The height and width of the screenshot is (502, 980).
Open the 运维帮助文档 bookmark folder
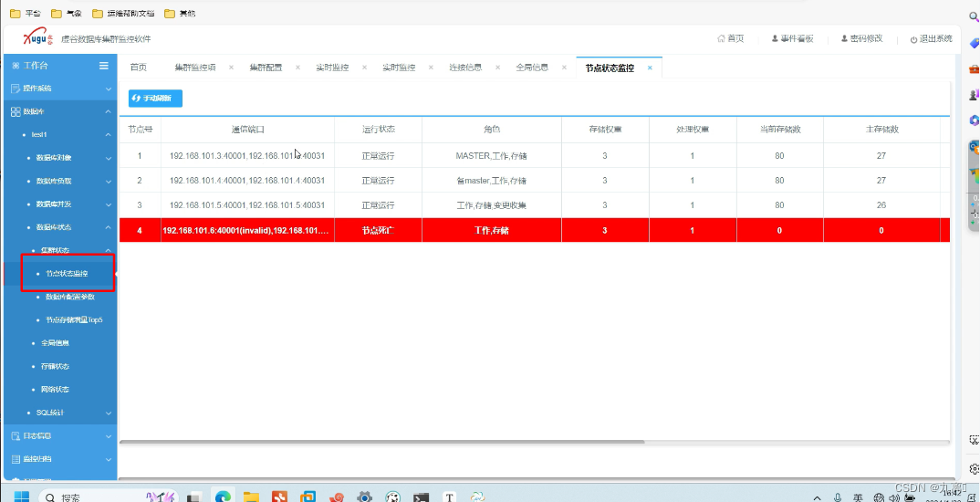123,13
